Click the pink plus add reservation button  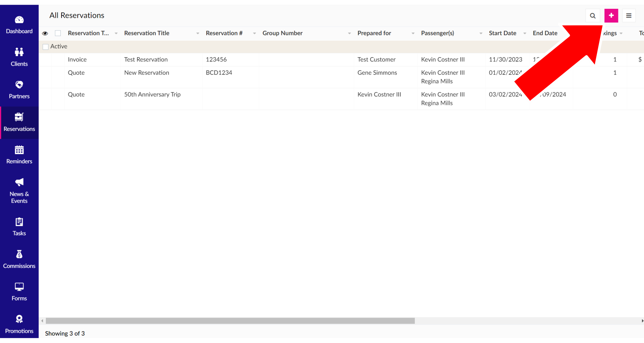point(611,16)
